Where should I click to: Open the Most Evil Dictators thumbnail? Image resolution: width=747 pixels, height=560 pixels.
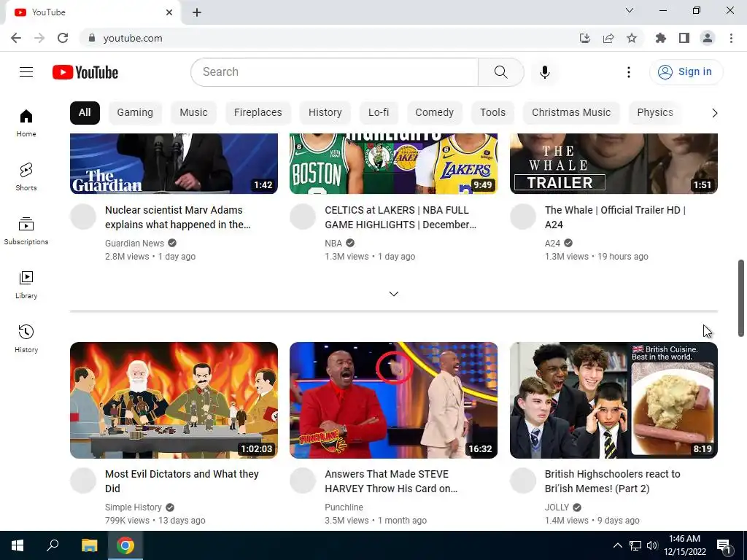pyautogui.click(x=174, y=400)
